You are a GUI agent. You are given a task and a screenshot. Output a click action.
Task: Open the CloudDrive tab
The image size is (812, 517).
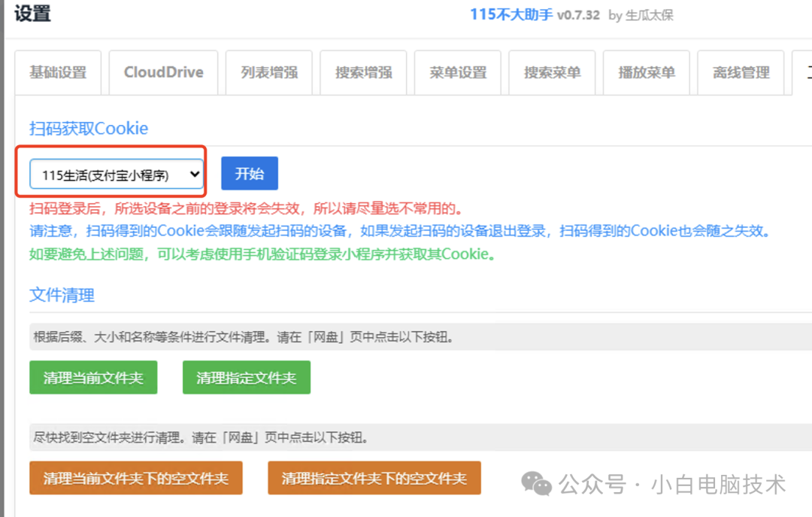[x=163, y=72]
